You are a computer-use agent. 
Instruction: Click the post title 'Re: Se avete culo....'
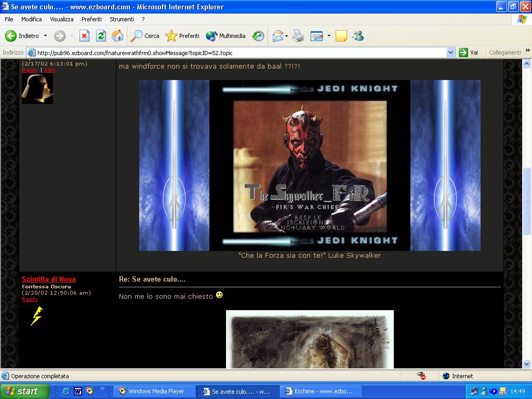pos(152,279)
